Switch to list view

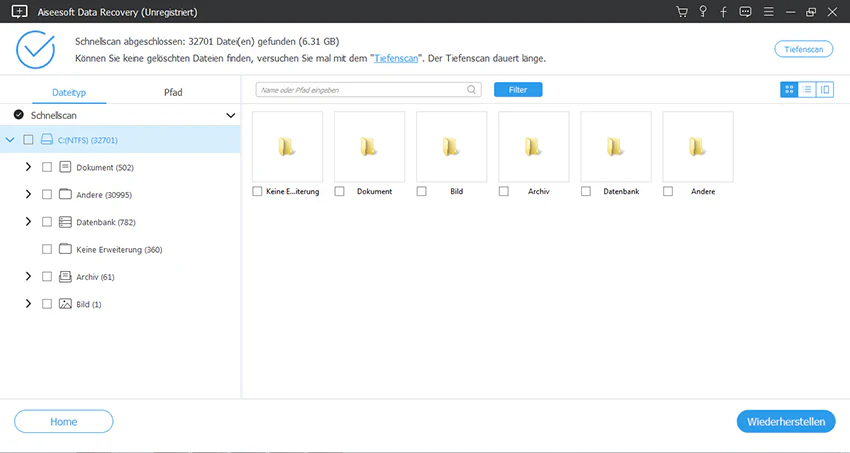pos(807,89)
